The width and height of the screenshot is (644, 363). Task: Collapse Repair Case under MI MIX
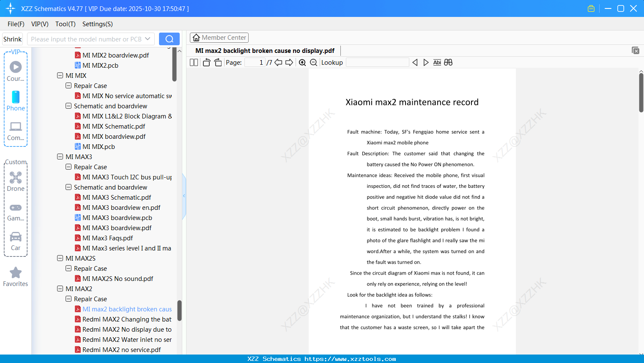coord(69,86)
